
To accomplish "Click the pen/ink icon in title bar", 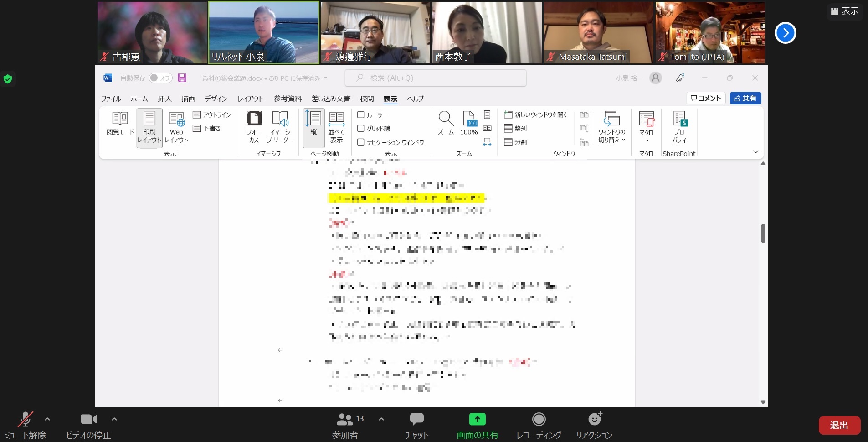I will [680, 78].
